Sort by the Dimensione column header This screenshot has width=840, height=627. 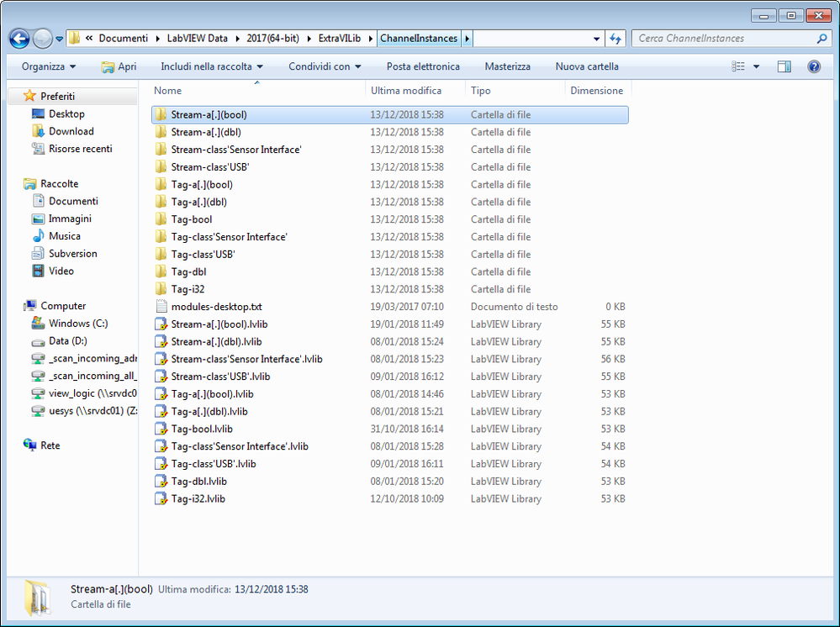[598, 91]
